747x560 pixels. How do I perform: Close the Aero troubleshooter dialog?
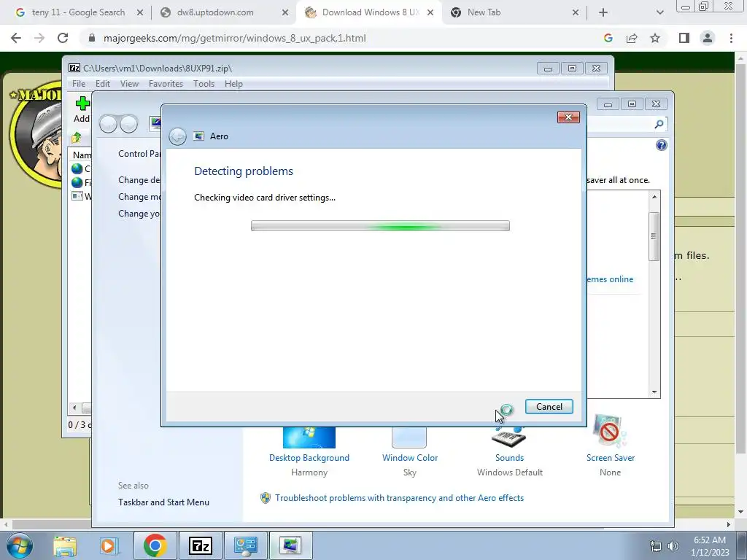click(x=568, y=117)
